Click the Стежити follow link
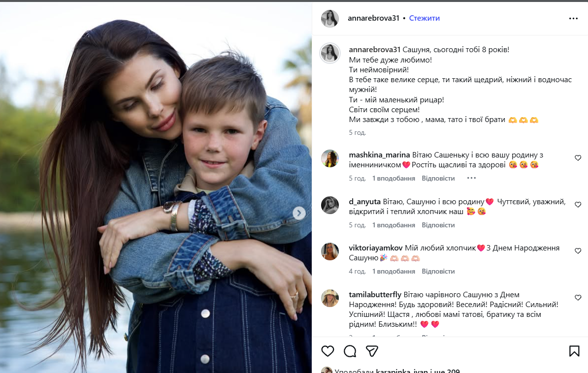 tap(424, 18)
